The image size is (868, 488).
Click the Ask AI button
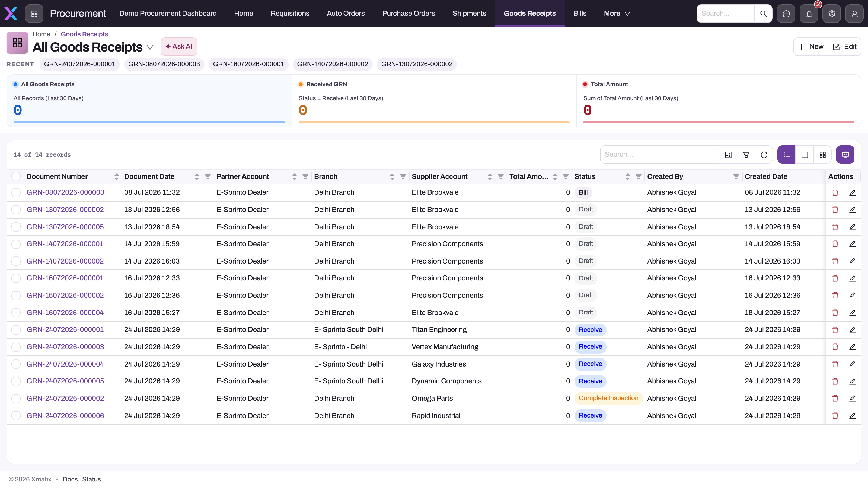(179, 46)
